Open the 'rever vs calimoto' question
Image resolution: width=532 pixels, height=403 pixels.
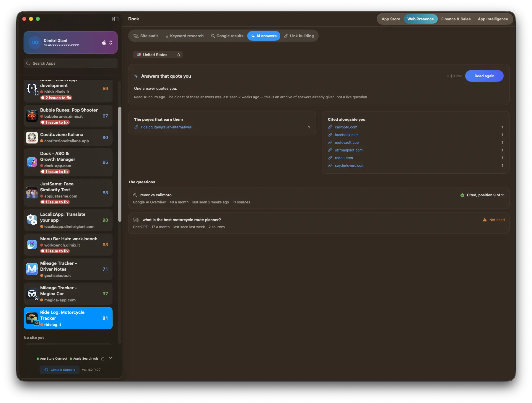319,198
